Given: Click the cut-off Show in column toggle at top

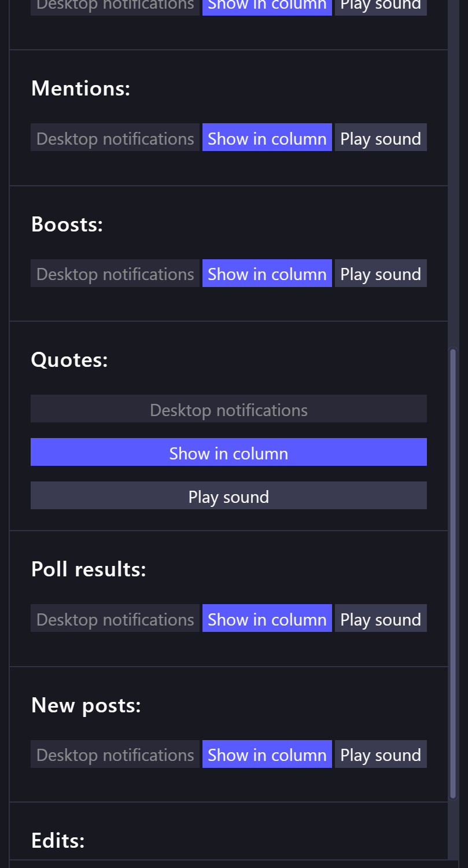Looking at the screenshot, I should pos(267,7).
